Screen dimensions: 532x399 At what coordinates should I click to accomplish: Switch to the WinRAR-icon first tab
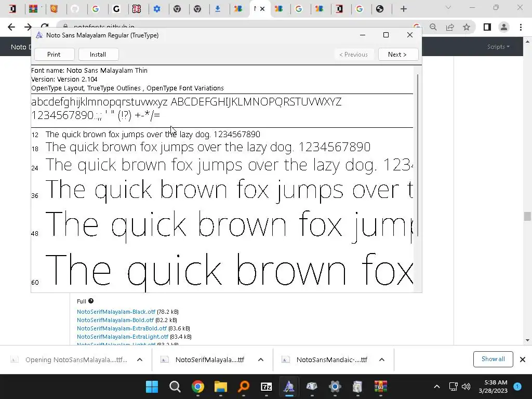[x=33, y=9]
